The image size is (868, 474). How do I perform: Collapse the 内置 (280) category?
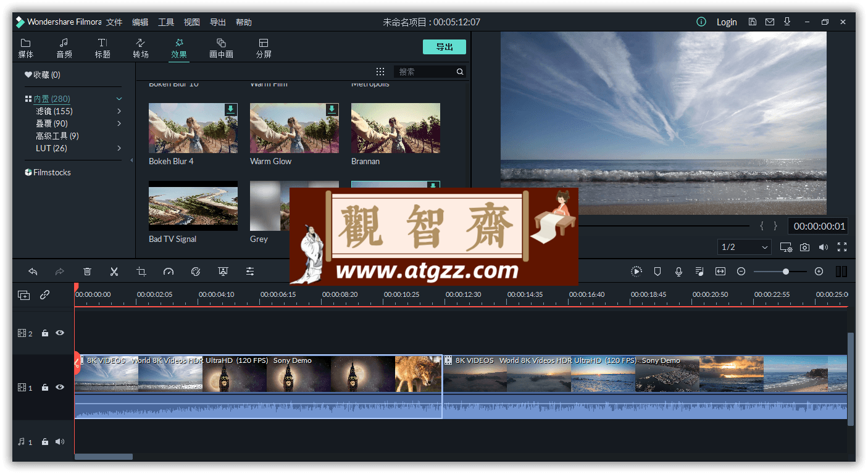(119, 99)
